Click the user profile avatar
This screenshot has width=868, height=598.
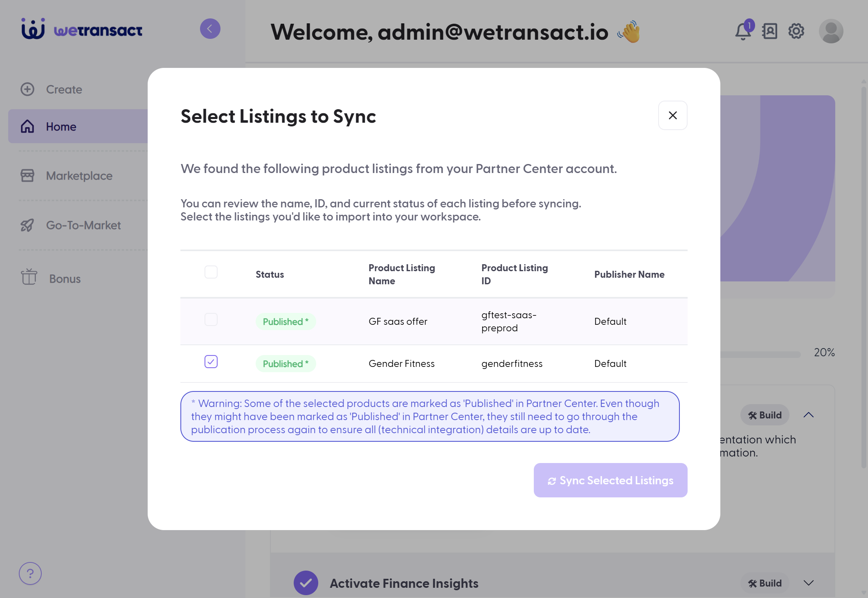(x=831, y=31)
